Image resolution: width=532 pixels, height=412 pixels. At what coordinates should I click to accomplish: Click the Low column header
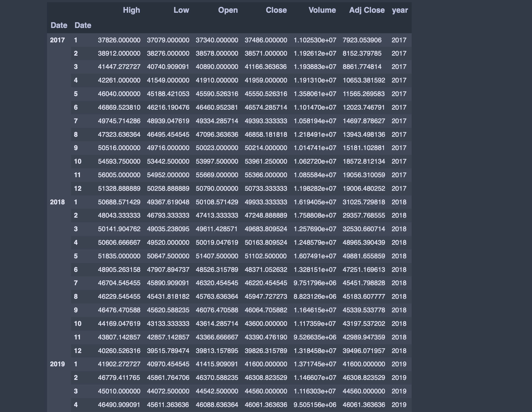point(181,10)
